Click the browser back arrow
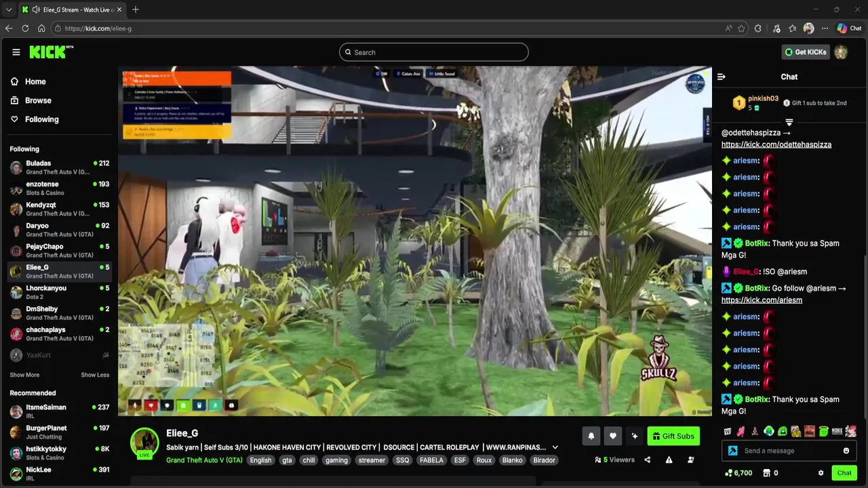This screenshot has width=868, height=488. tap(8, 28)
